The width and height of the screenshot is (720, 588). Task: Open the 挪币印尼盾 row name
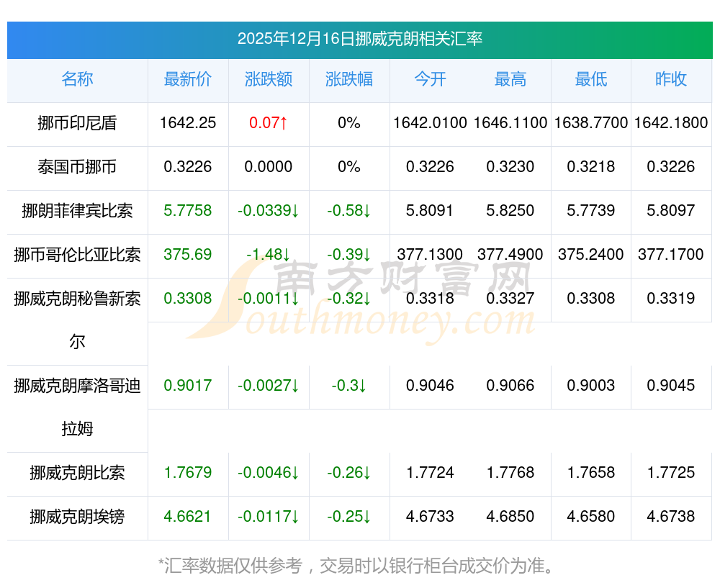77,123
